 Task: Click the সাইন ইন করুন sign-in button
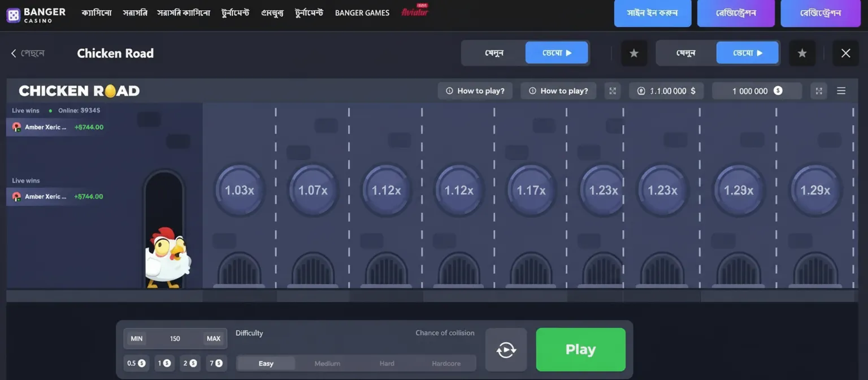point(652,13)
